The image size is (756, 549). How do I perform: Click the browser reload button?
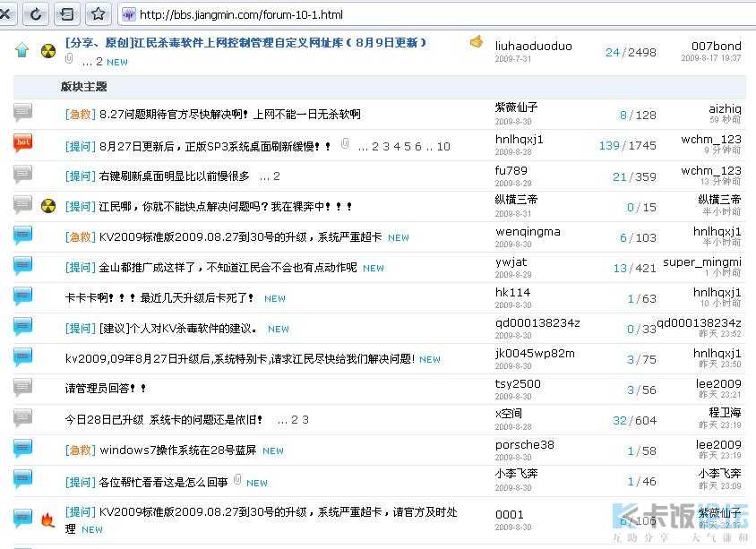[36, 14]
